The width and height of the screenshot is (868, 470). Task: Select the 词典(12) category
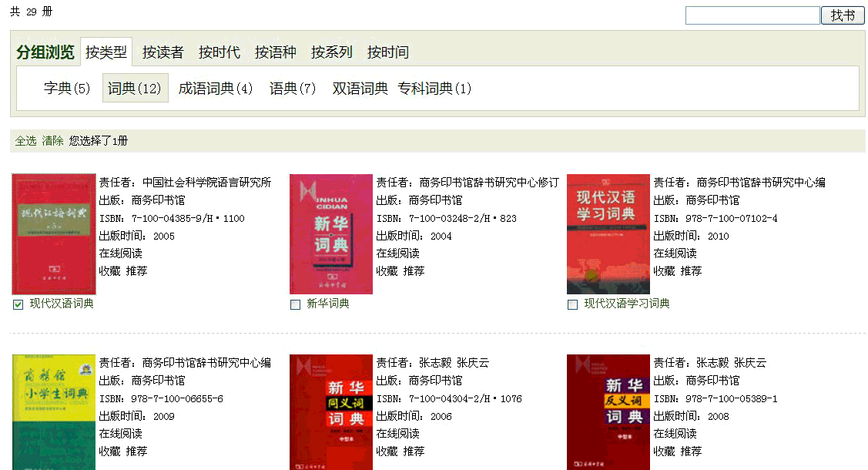135,88
